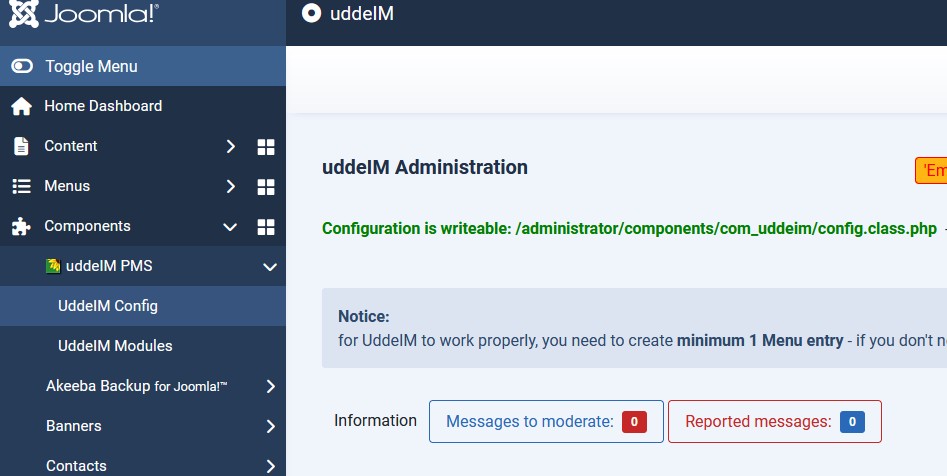Click the Reported messages button
947x476 pixels.
coord(774,422)
